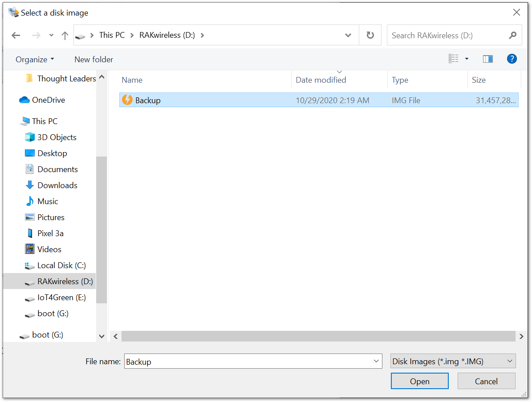Screen dimensions: 532x402
Task: Select This PC in the address breadcrumb
Action: (x=112, y=35)
